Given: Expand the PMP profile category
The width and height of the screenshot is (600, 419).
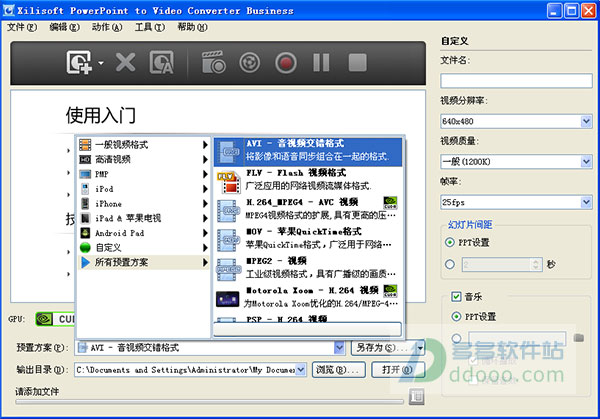Looking at the screenshot, I should pyautogui.click(x=143, y=174).
